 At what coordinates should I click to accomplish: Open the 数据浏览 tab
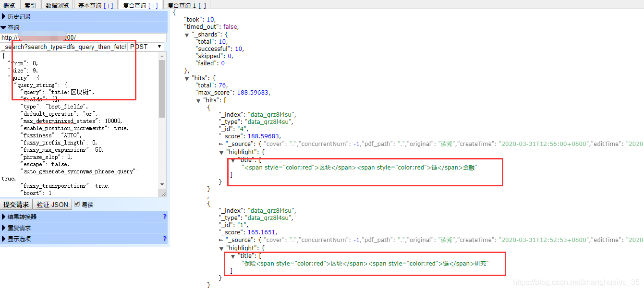tap(57, 5)
